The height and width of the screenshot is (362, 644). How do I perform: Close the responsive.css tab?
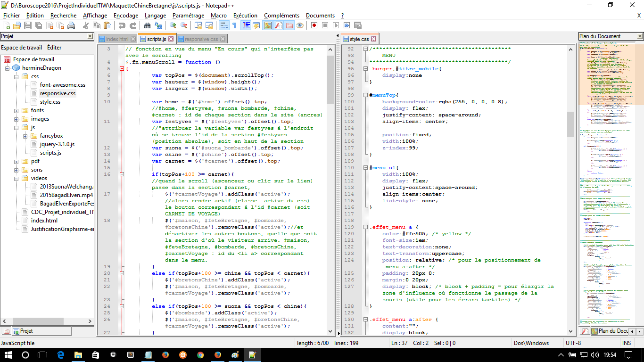coord(223,39)
